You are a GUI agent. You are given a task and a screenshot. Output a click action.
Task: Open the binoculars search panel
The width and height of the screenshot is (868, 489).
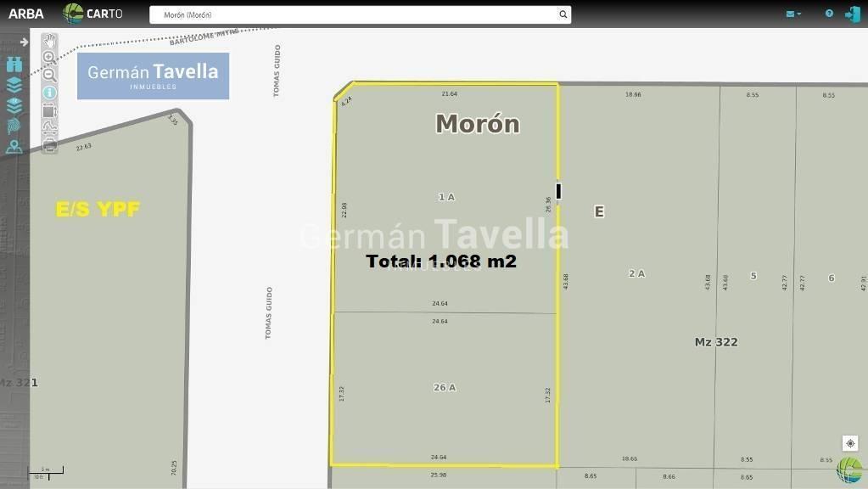(14, 65)
